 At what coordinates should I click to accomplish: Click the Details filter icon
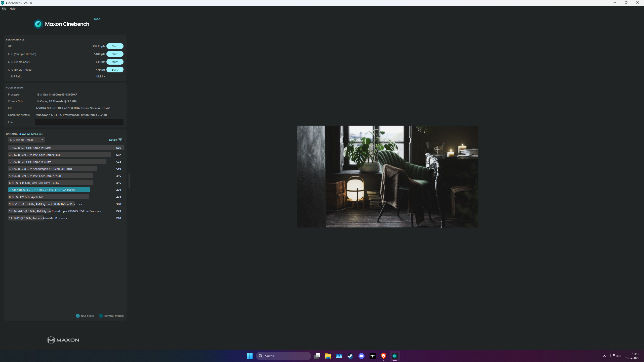(x=120, y=140)
